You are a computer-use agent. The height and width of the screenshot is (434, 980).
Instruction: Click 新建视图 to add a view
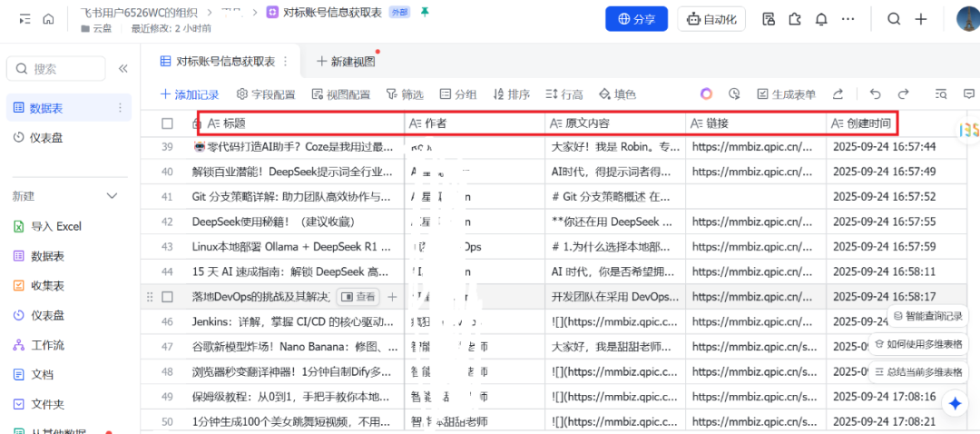(x=347, y=61)
